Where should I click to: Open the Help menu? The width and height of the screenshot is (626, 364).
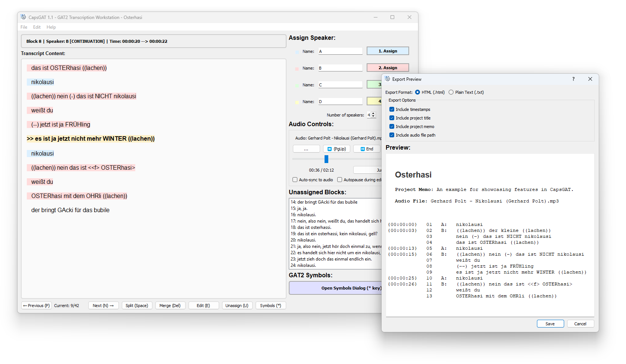pyautogui.click(x=51, y=27)
